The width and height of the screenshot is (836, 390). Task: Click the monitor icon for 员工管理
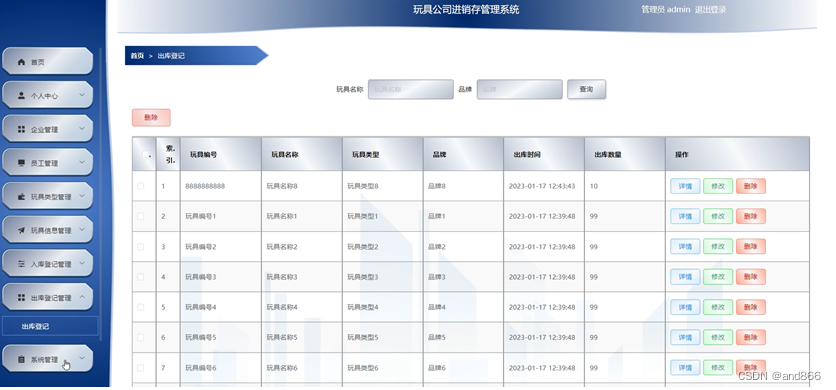point(21,163)
